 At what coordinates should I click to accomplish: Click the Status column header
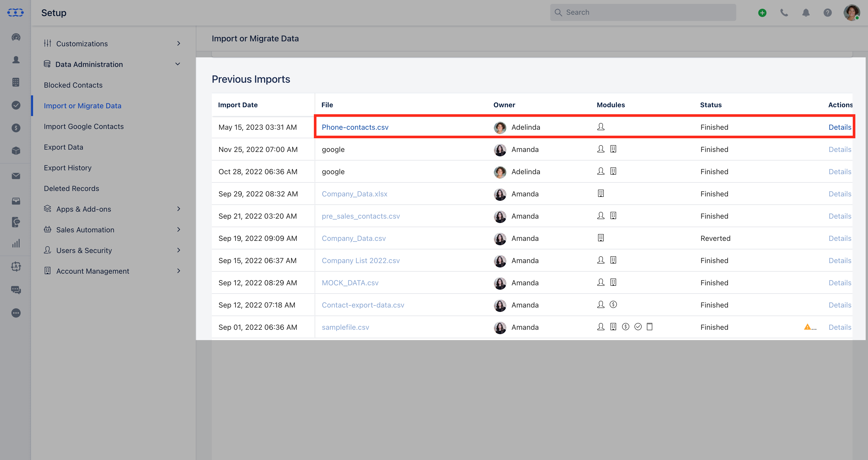711,105
